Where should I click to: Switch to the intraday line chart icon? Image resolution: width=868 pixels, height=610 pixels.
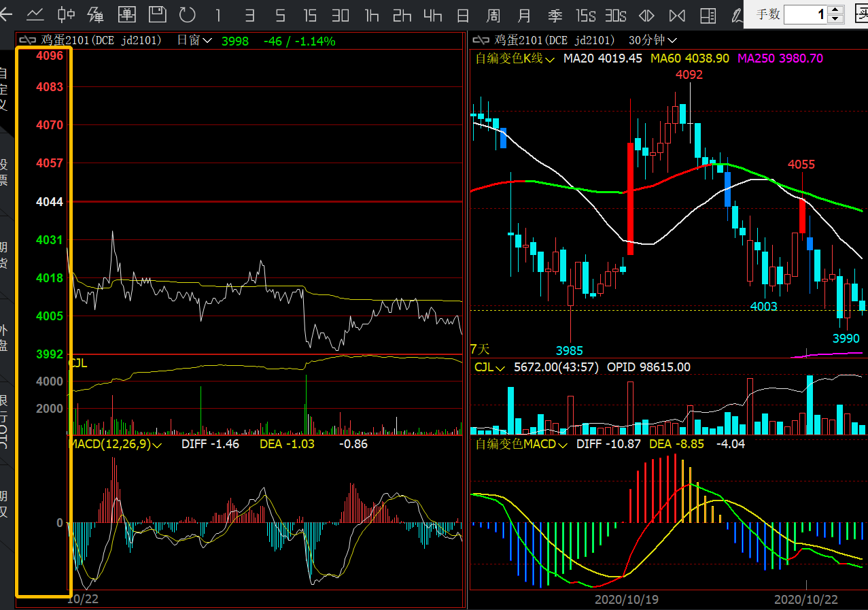(35, 14)
